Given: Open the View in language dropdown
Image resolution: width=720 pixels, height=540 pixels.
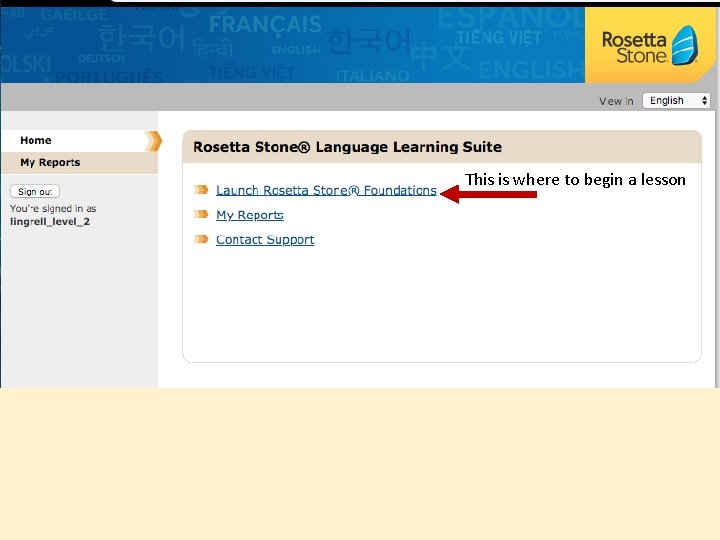Looking at the screenshot, I should (676, 101).
